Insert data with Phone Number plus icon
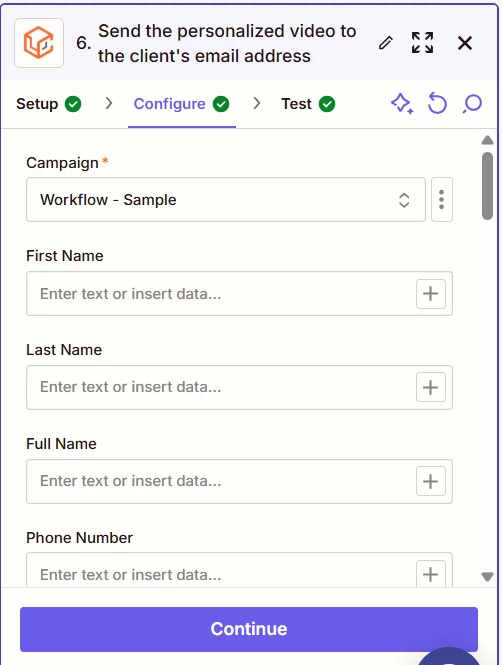This screenshot has width=502, height=665. 431,573
